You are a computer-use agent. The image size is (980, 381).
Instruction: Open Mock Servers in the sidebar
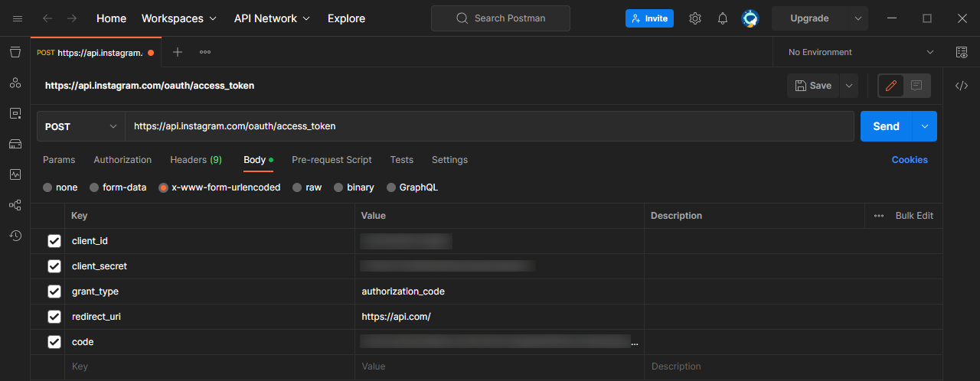(15, 144)
